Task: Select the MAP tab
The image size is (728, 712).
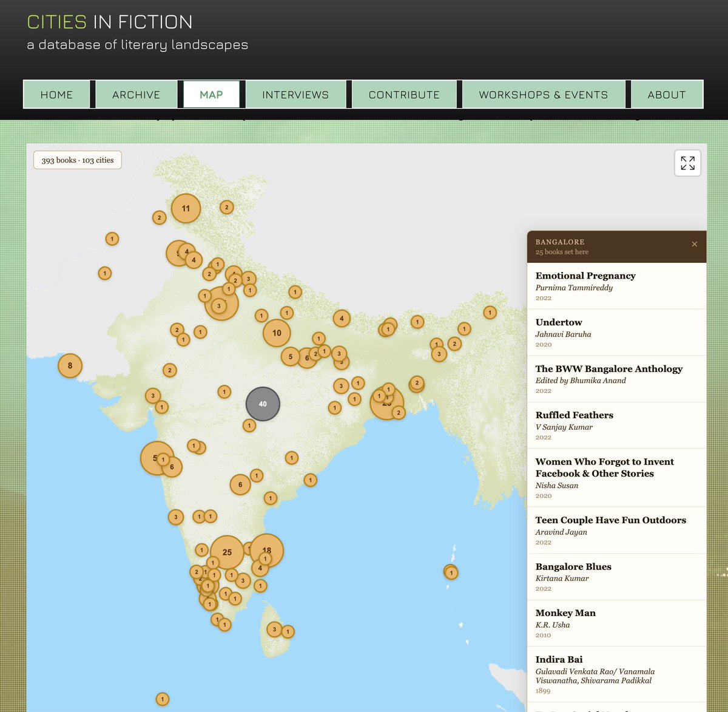Action: 211,95
